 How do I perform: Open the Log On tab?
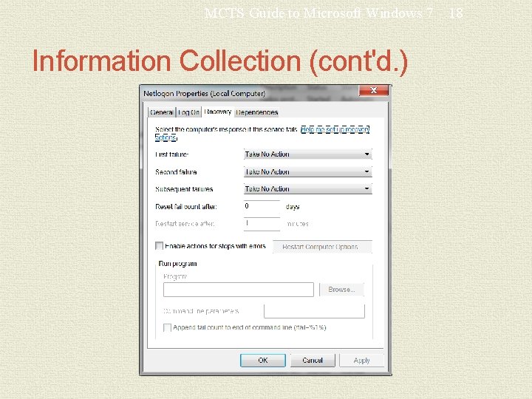[x=188, y=112]
